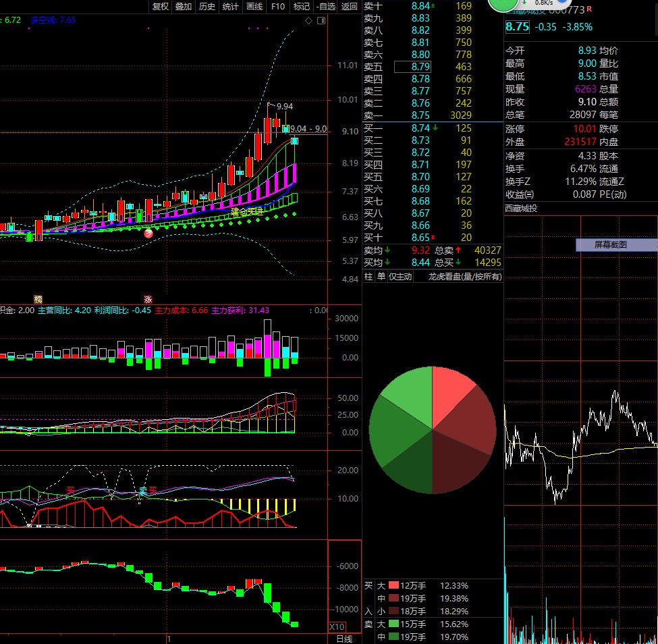Click the 买入 大 bright red color swatch
Viewport: 658px width, 644px height.
393,585
